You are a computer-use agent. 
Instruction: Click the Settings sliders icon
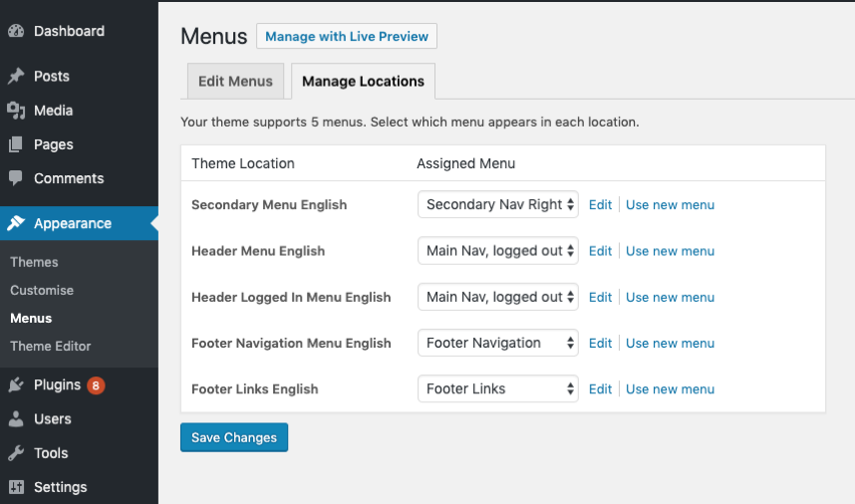pos(16,487)
